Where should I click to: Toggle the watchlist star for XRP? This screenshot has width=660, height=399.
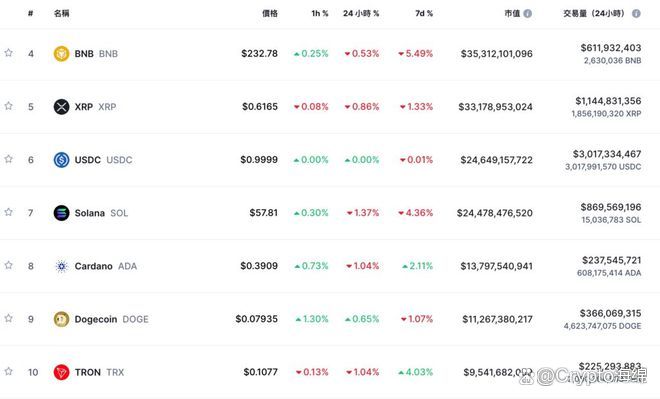tap(8, 106)
